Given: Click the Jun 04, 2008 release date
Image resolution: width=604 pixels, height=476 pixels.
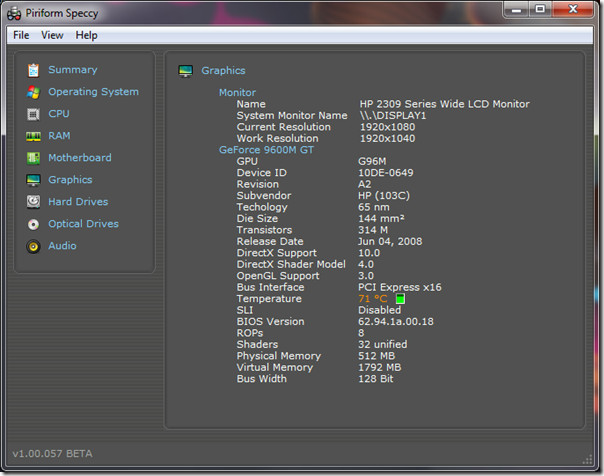Looking at the screenshot, I should [390, 241].
